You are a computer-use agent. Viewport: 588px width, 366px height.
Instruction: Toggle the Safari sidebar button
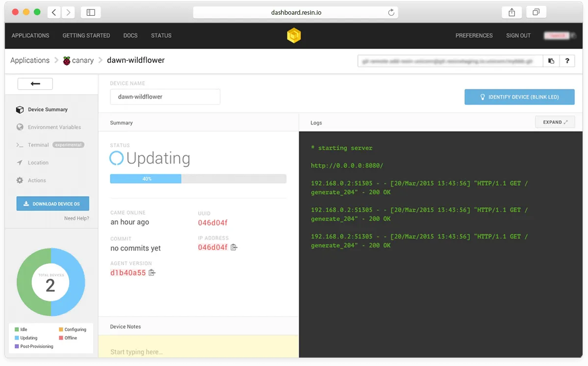(x=91, y=12)
